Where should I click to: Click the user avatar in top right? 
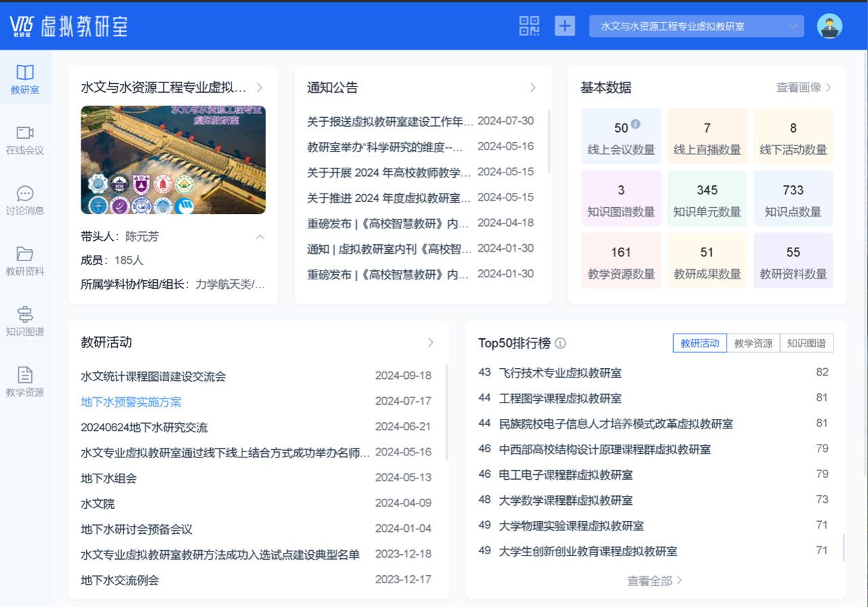click(x=829, y=26)
